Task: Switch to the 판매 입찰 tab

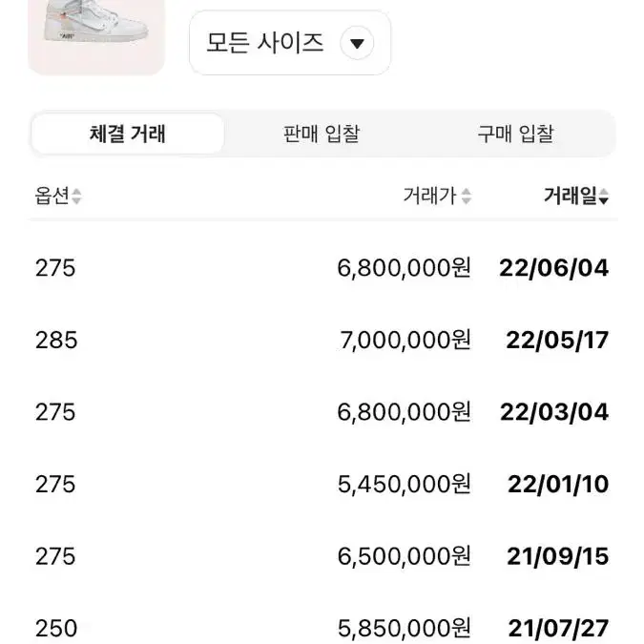Action: pos(322,134)
